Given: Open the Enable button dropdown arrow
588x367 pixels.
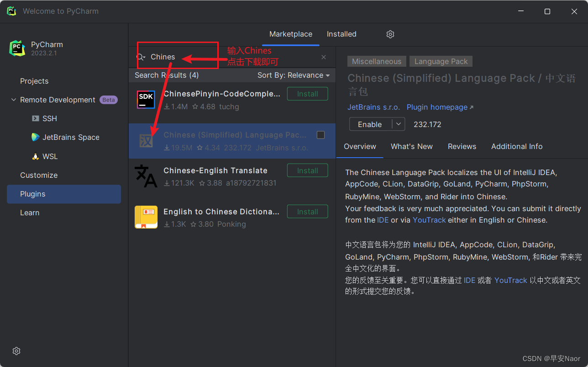Looking at the screenshot, I should click(x=399, y=124).
